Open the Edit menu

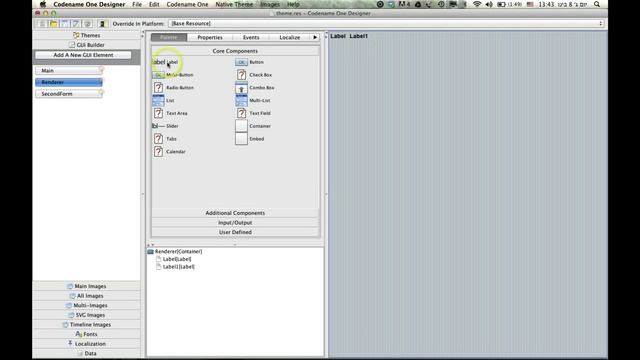tap(154, 4)
